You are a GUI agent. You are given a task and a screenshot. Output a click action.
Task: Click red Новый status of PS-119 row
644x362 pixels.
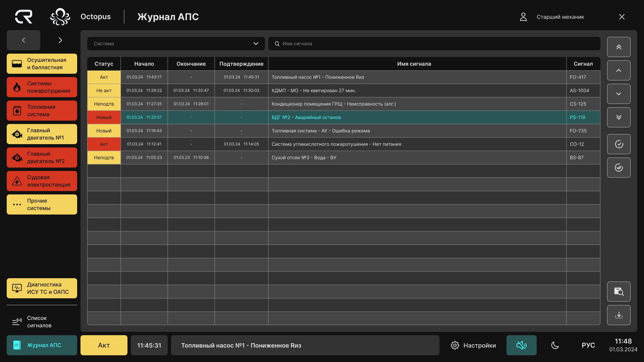point(104,117)
